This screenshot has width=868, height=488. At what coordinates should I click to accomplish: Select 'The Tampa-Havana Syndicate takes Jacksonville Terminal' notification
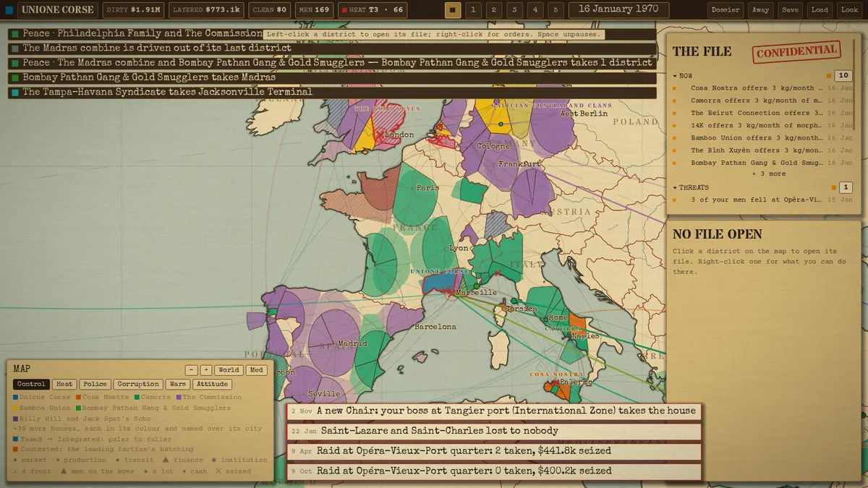coord(332,93)
